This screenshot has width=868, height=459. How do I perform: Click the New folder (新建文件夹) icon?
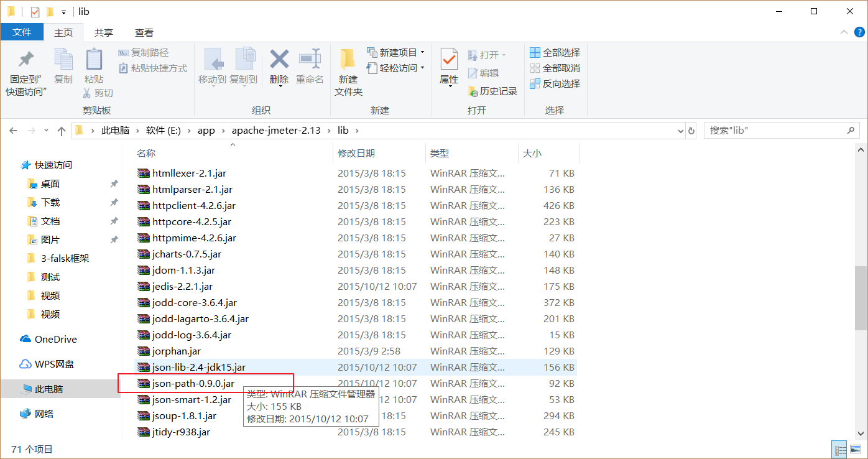tap(348, 60)
